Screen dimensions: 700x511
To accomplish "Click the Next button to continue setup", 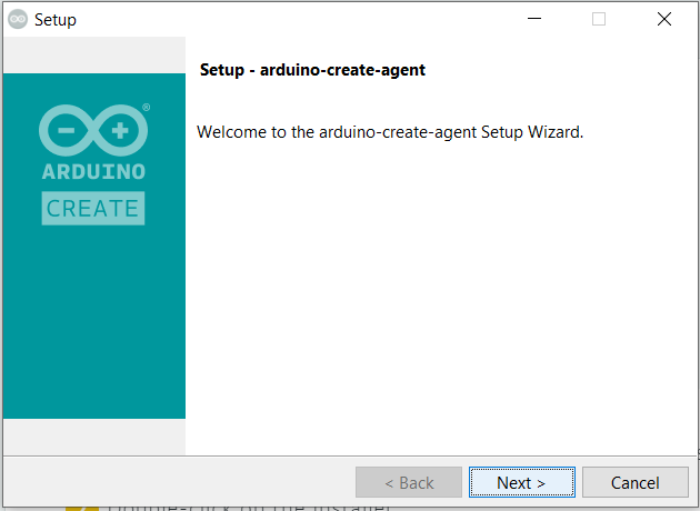I will [522, 482].
